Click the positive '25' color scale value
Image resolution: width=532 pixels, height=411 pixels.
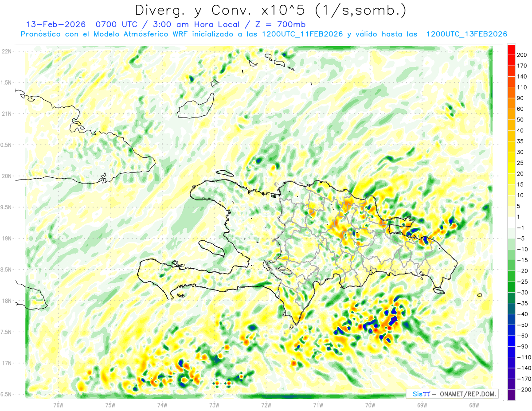coord(521,163)
